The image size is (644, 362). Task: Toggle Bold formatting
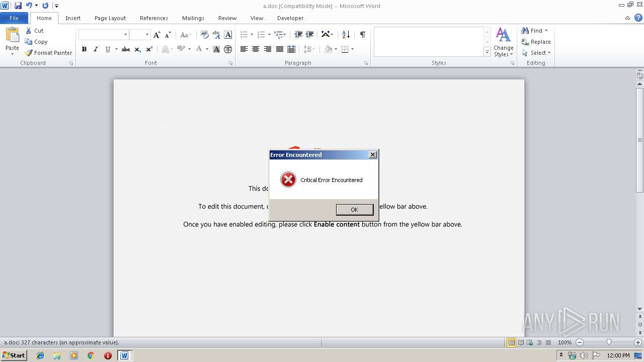[84, 49]
